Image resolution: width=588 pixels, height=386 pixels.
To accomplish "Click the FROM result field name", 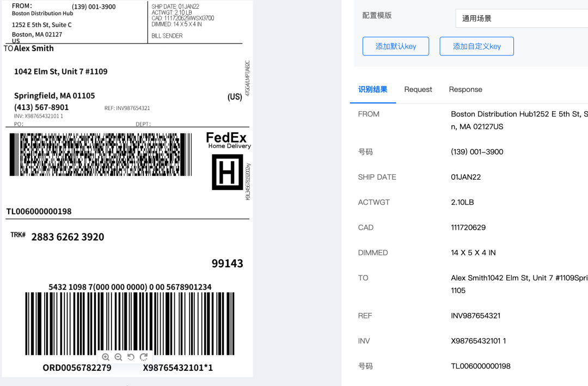I will click(x=369, y=114).
